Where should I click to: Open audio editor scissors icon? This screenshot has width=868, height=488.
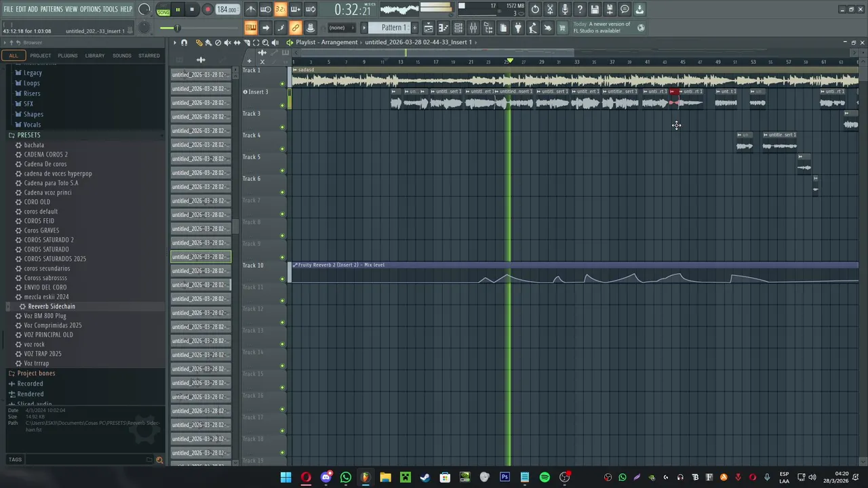(550, 9)
